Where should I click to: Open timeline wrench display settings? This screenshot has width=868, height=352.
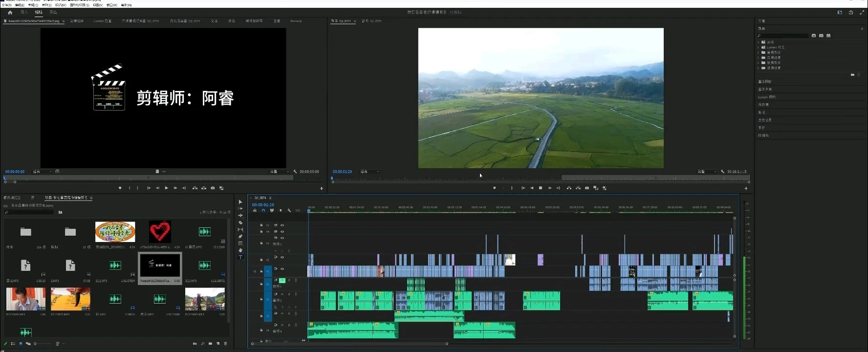point(289,211)
